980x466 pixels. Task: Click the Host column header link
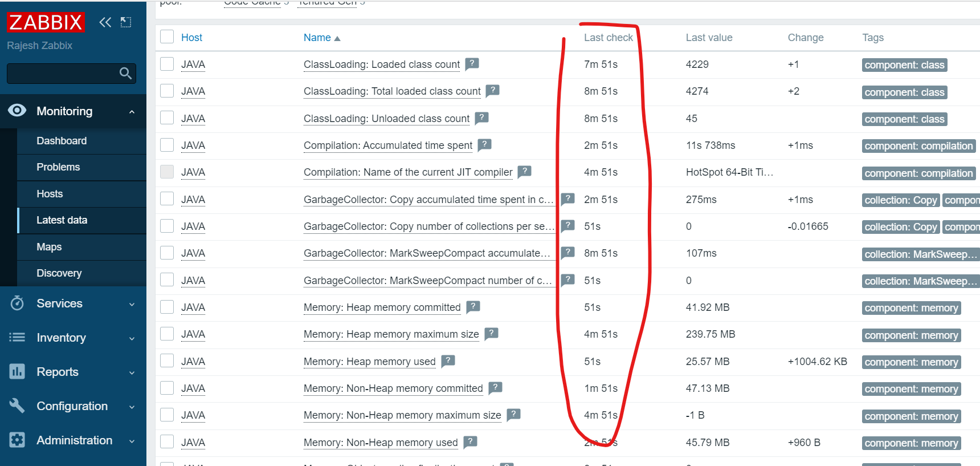pyautogui.click(x=191, y=38)
